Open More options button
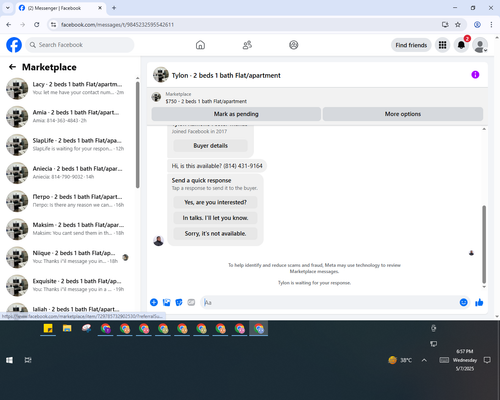Viewport: 500px width, 400px height. (x=403, y=114)
